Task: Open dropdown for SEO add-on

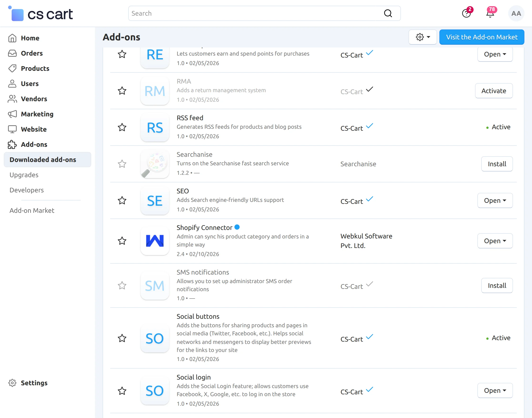Action: coord(495,200)
